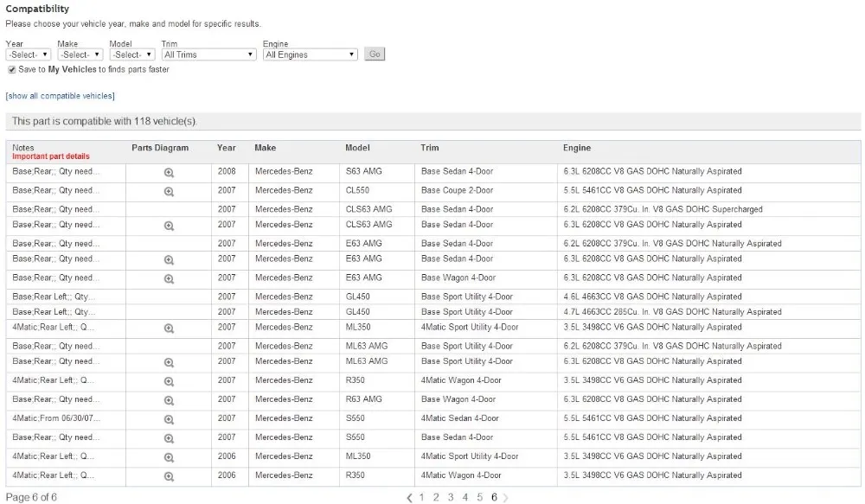Uncheck Save to My Vehicles checkbox
Viewport: 865px width, 504px height.
click(11, 69)
